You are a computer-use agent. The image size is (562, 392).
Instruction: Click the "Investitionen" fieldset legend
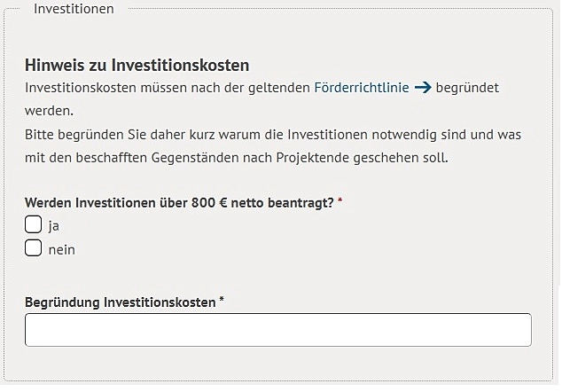[74, 9]
